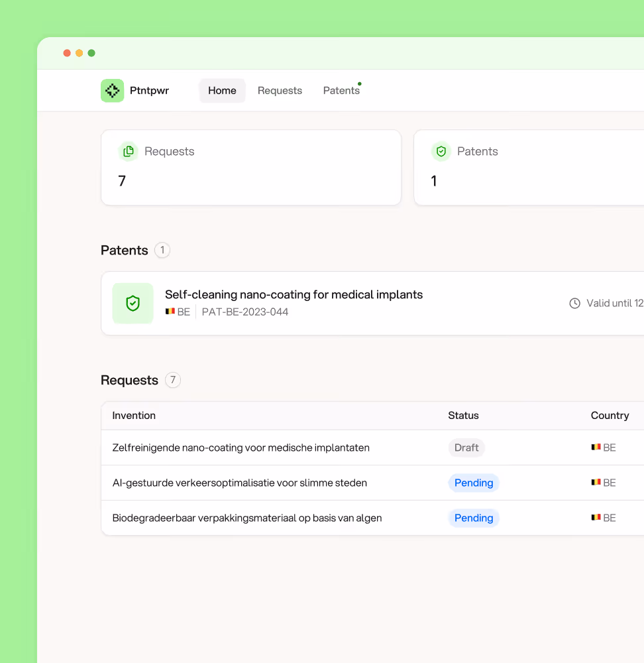The width and height of the screenshot is (644, 663).
Task: Close the window with red button
Action: tap(67, 53)
